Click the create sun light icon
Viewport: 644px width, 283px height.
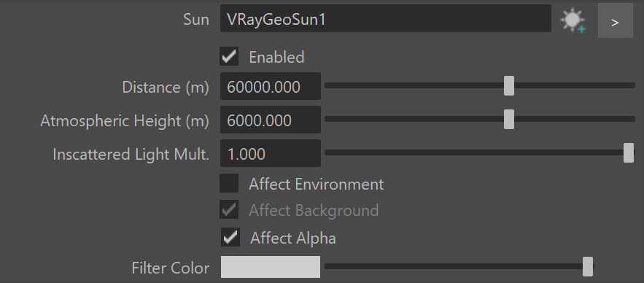coord(573,21)
